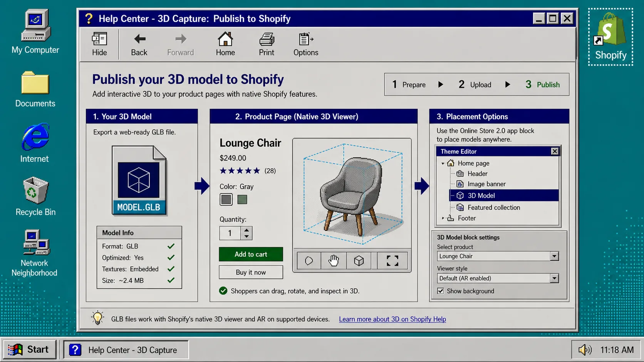Increase quantity with up stepper arrow
This screenshot has width=644, height=362.
pyautogui.click(x=247, y=230)
